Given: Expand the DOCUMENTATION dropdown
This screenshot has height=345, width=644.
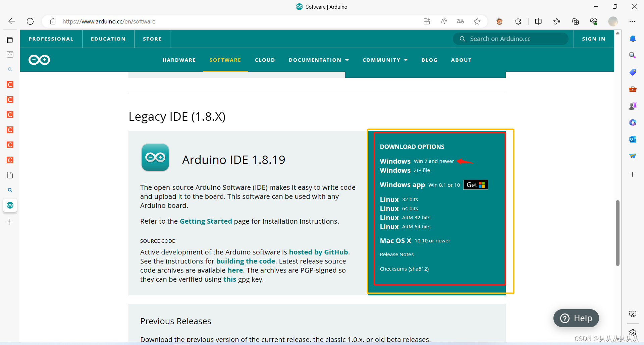Looking at the screenshot, I should (x=318, y=60).
